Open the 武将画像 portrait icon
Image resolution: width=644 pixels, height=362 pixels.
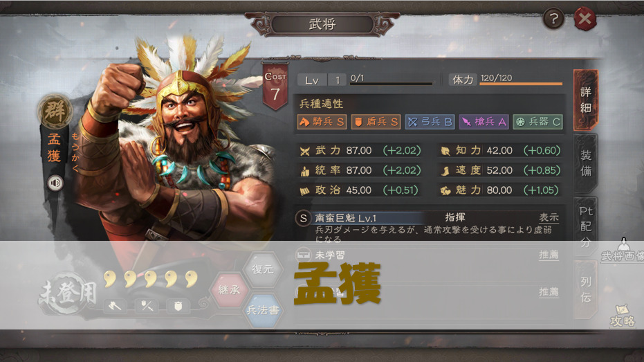[623, 251]
